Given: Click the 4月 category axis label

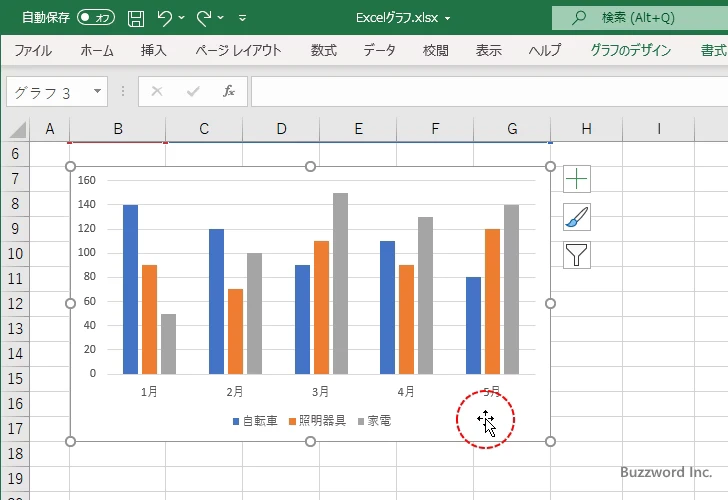Looking at the screenshot, I should (x=406, y=392).
